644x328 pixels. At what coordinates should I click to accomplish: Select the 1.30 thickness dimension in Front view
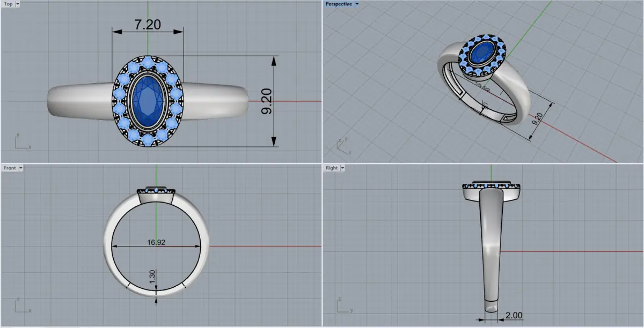click(152, 277)
